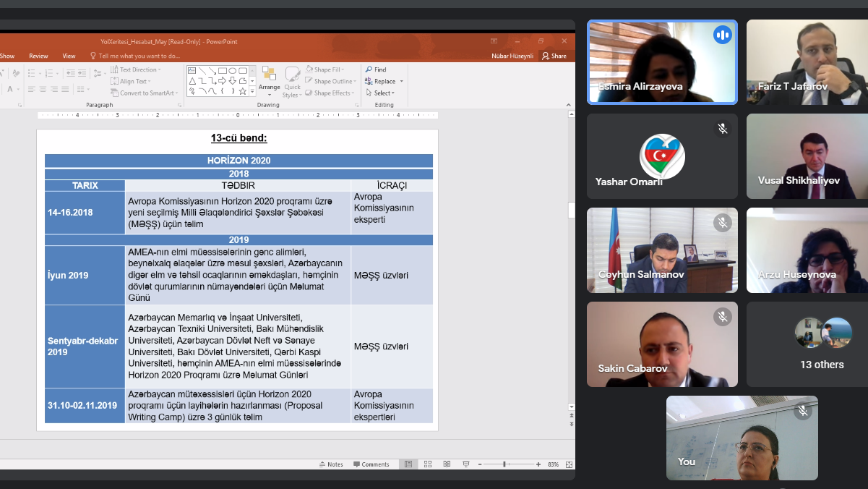This screenshot has width=868, height=489.
Task: Click the zoom in plus button
Action: pos(538,464)
